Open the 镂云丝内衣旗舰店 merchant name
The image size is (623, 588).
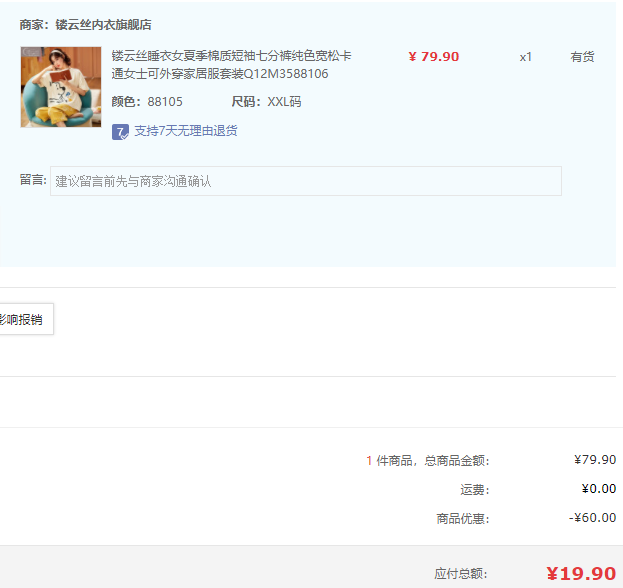103,25
